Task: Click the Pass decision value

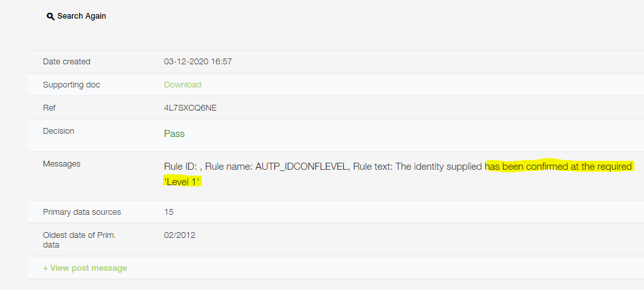Action: [x=174, y=134]
